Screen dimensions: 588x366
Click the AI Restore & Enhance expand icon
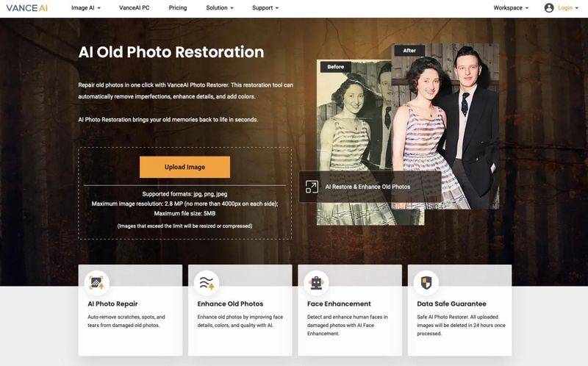pyautogui.click(x=312, y=187)
